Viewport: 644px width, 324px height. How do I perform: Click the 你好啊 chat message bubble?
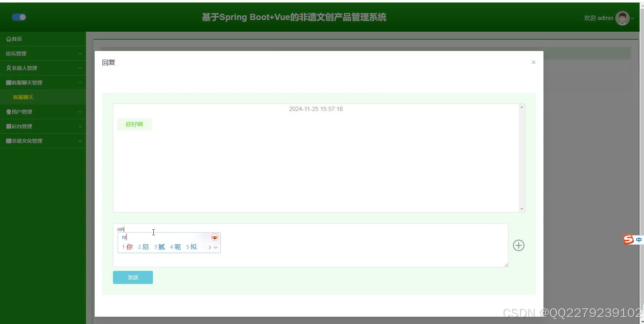[x=134, y=124]
